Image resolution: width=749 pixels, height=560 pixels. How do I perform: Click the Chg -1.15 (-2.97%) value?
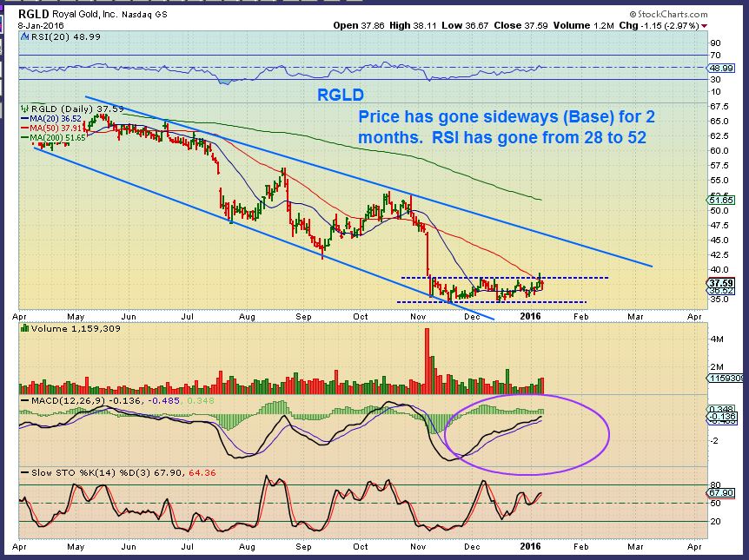tap(660, 25)
